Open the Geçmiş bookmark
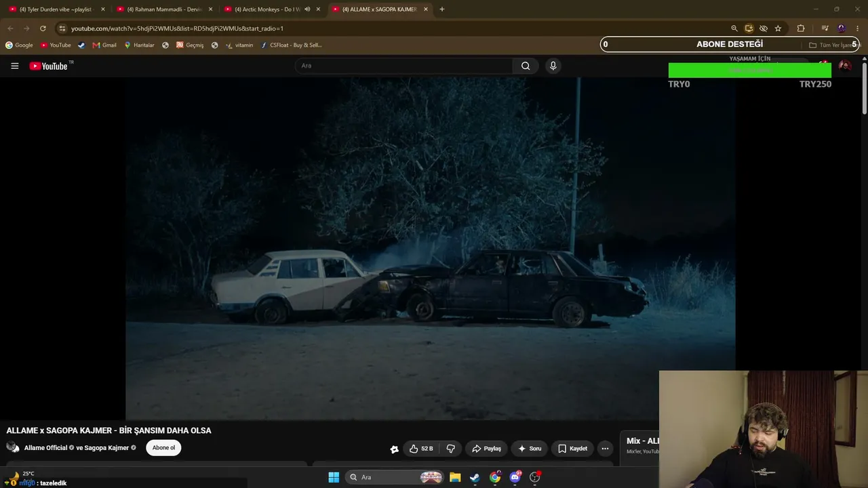 coord(190,45)
